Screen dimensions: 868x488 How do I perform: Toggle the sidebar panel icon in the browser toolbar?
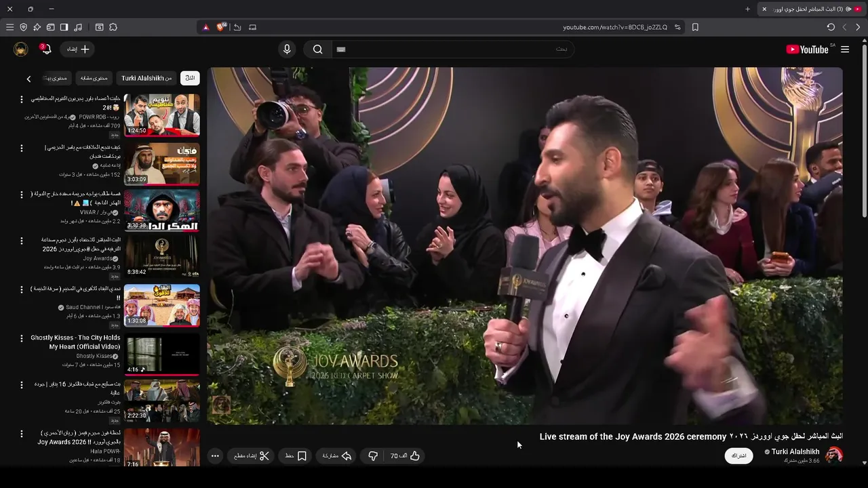pos(64,27)
